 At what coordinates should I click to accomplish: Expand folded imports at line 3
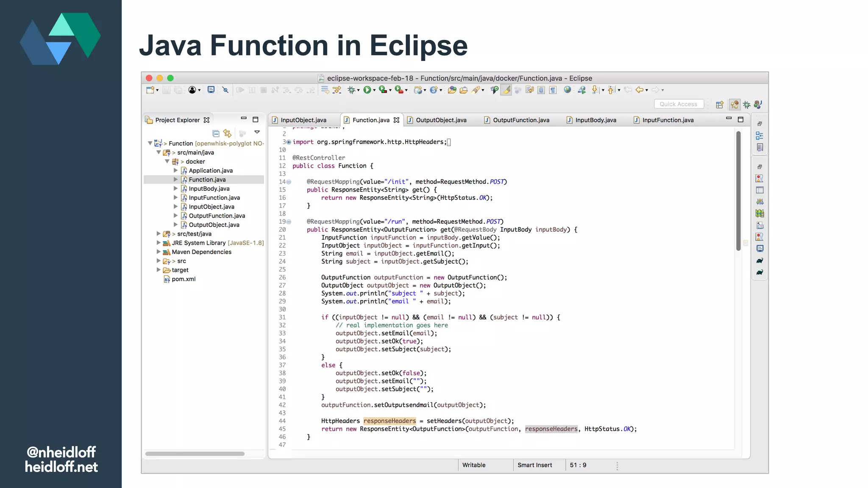(289, 142)
